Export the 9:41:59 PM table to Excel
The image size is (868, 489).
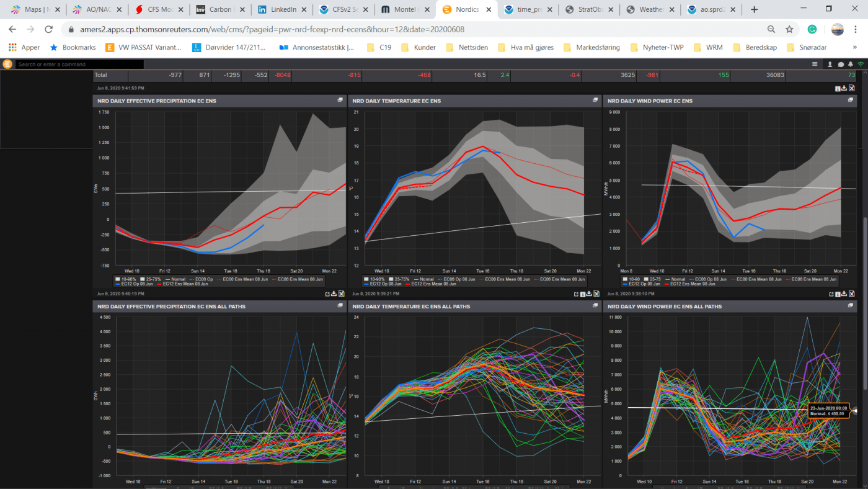tap(851, 87)
